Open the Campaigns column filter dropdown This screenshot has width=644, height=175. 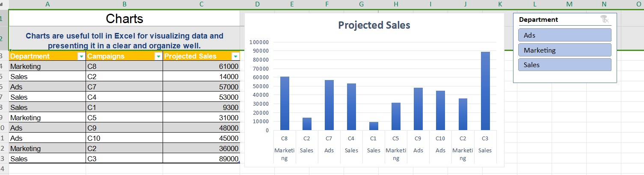click(158, 56)
